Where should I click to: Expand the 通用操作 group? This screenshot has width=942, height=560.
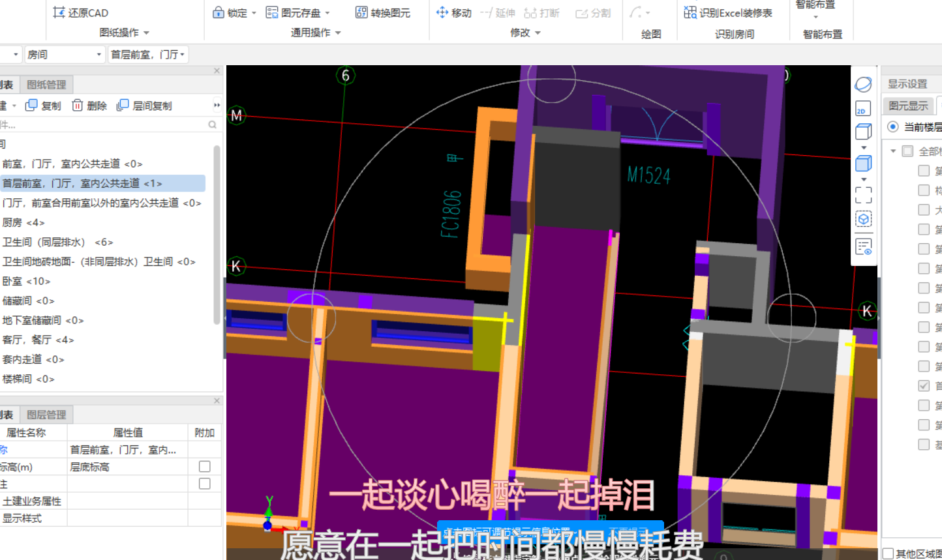tap(338, 33)
